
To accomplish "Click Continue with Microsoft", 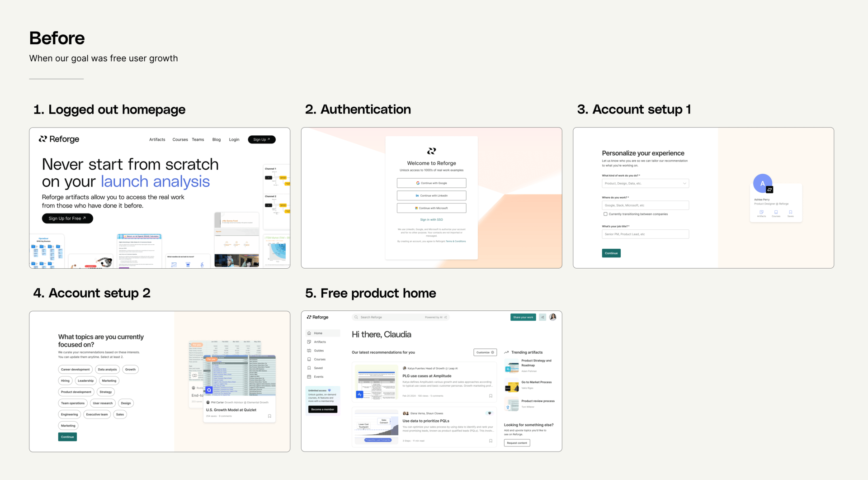I will pyautogui.click(x=431, y=208).
